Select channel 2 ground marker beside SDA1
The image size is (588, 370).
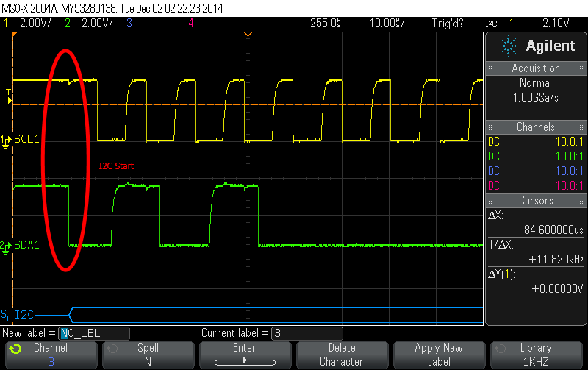coord(6,247)
